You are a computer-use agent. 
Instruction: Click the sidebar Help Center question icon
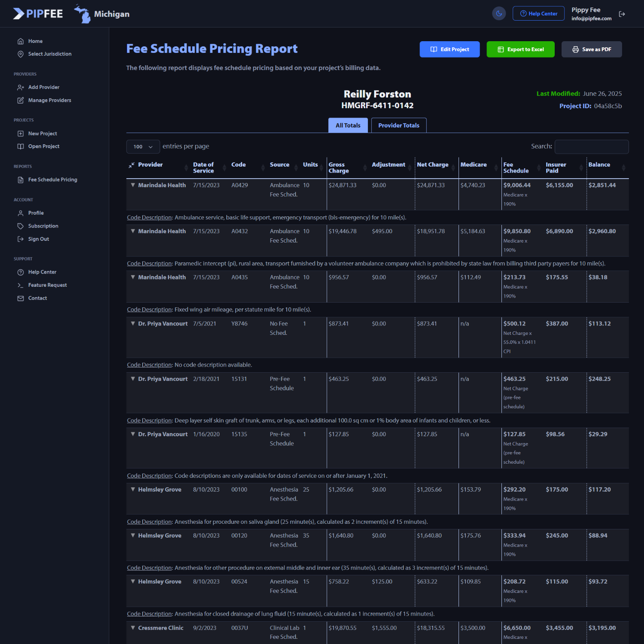21,272
